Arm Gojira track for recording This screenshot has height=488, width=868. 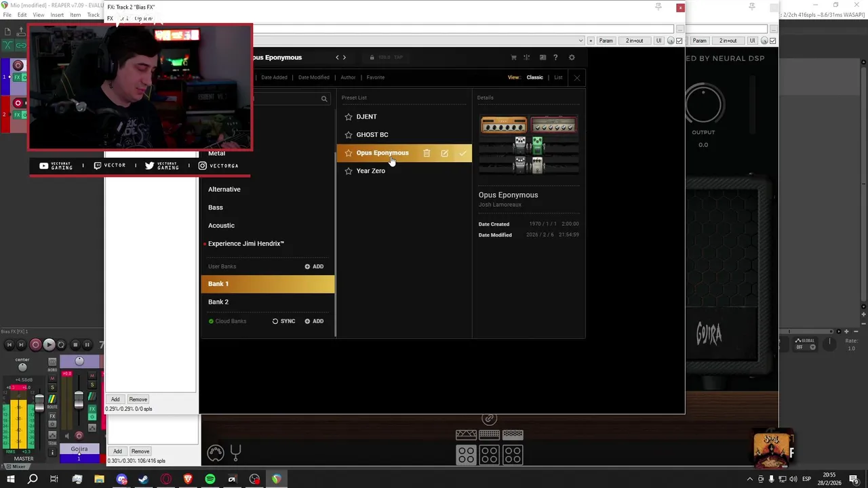[79, 435]
